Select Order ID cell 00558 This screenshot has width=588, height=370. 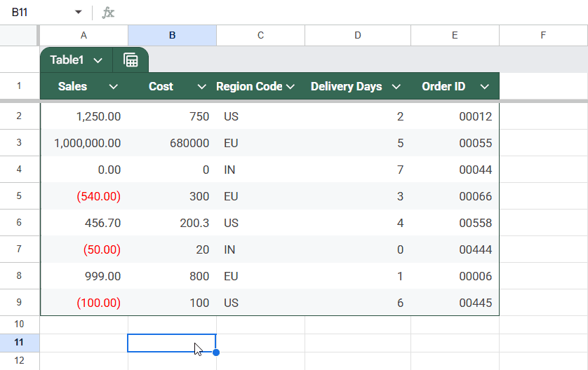455,223
